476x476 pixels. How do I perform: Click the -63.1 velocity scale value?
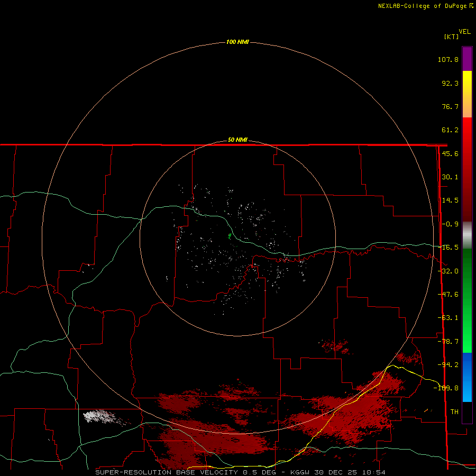448,318
